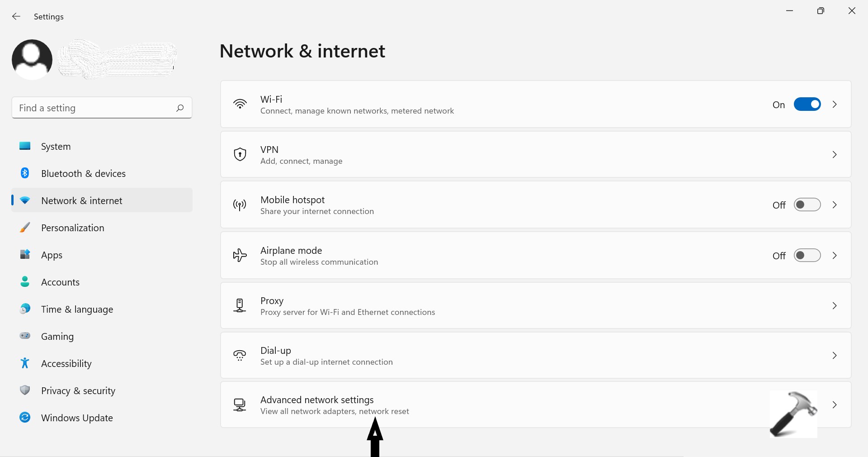
Task: Click the Personalization paintbrush icon
Action: click(x=25, y=228)
